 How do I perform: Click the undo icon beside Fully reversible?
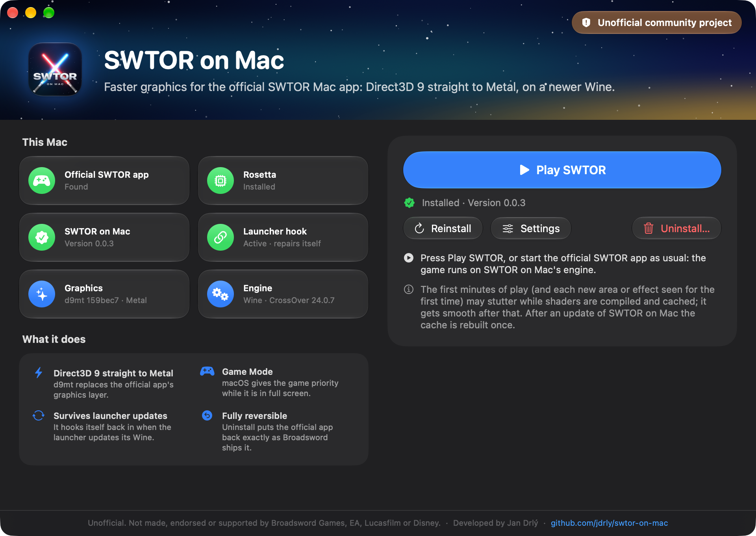coord(207,415)
